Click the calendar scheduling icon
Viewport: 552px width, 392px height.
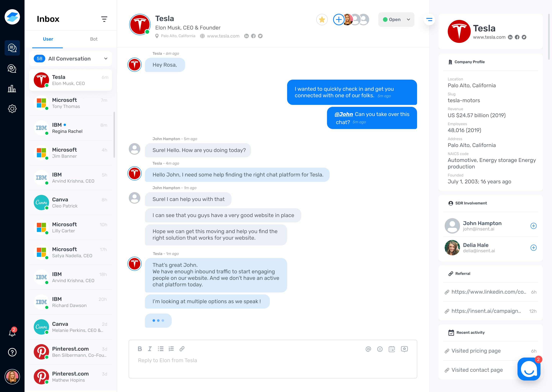[x=392, y=349]
